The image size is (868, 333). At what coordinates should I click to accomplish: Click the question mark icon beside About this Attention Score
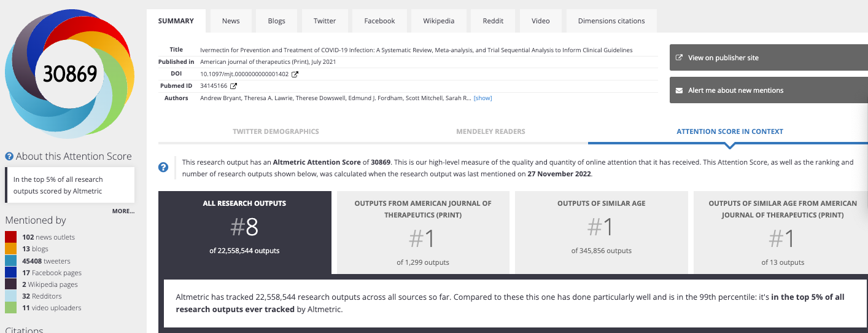pos(9,157)
